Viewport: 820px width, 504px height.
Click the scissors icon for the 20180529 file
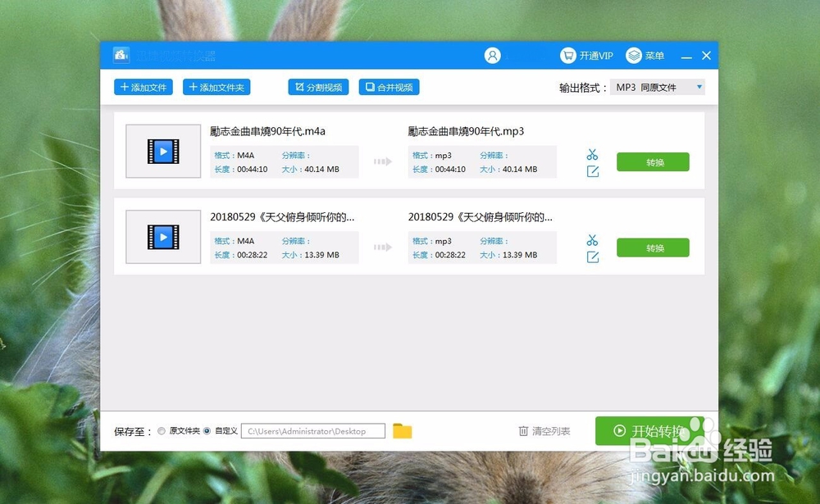click(592, 238)
